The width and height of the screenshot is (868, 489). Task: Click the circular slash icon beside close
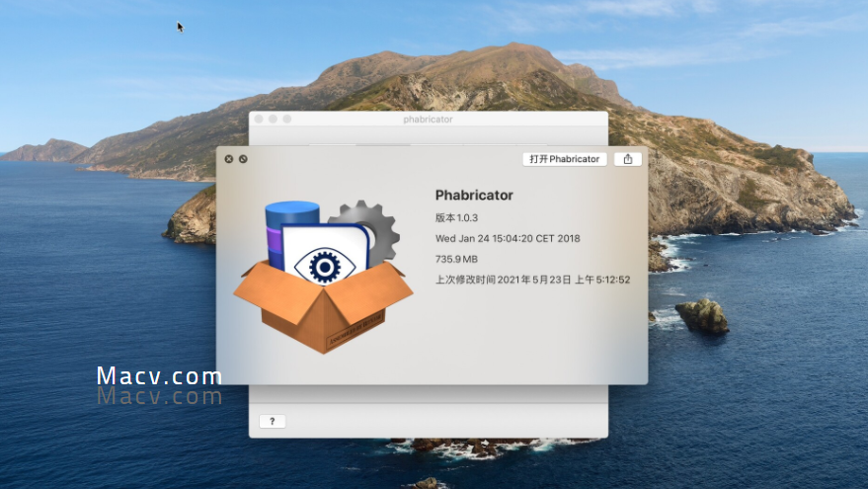point(243,159)
